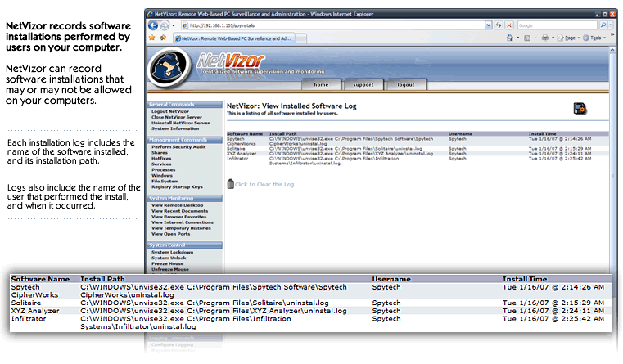Open the Tools dropdown menu
Image resolution: width=623 pixels, height=364 pixels.
click(595, 38)
